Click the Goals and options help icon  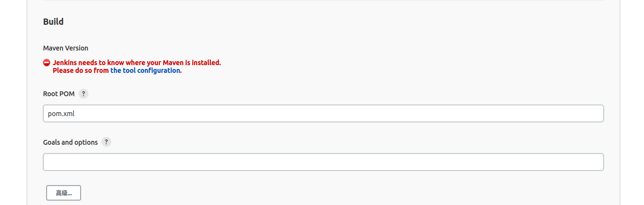(x=106, y=142)
